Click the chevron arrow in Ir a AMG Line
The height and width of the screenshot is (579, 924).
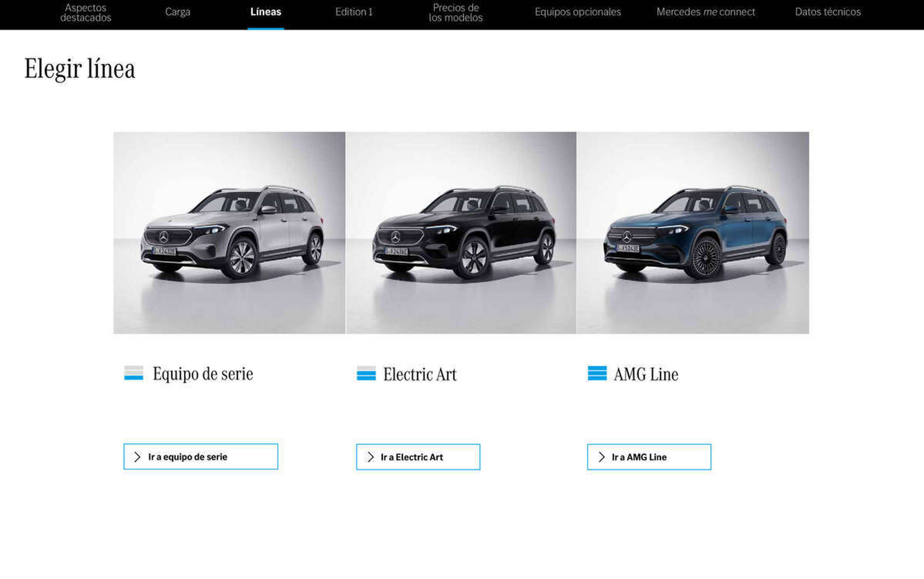[601, 457]
